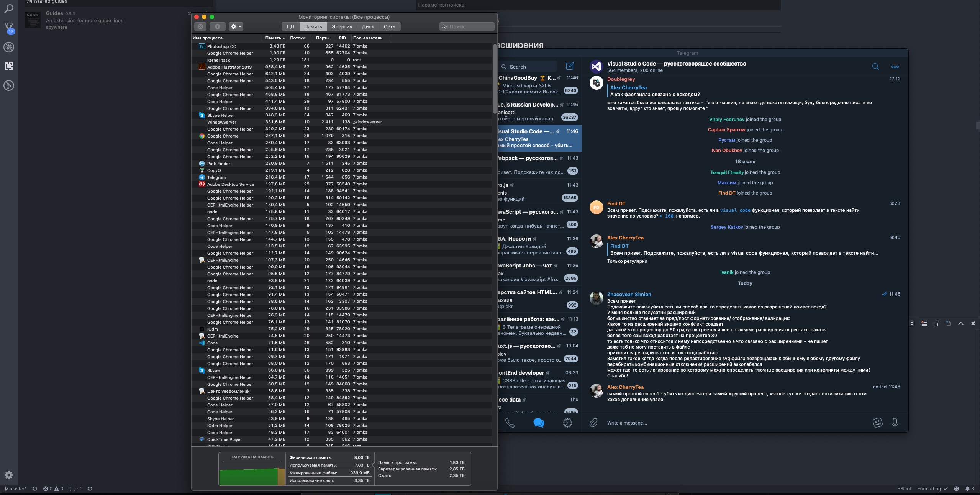Viewport: 980px width, 495px height.
Task: Open the chat more options dots icon
Action: pyautogui.click(x=895, y=67)
